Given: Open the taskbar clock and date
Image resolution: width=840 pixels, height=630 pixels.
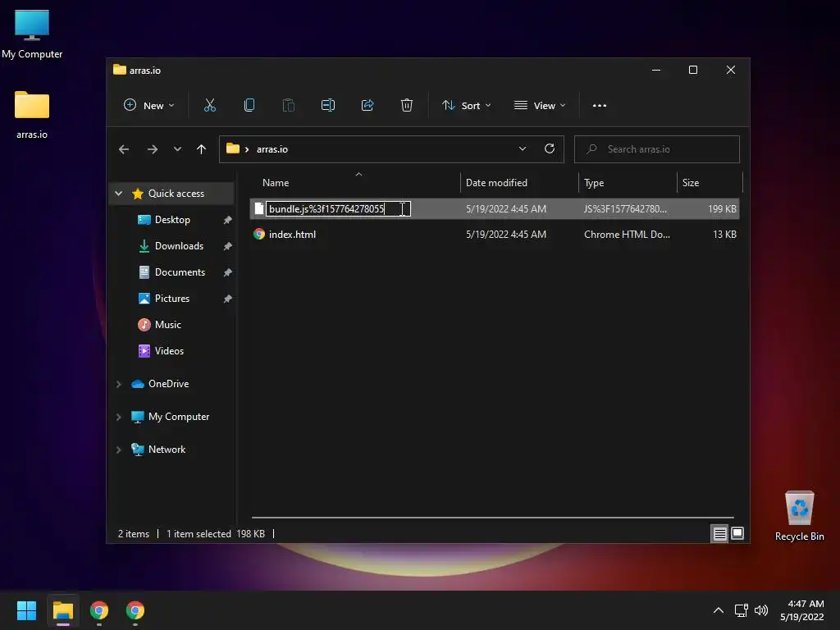Looking at the screenshot, I should tap(802, 610).
